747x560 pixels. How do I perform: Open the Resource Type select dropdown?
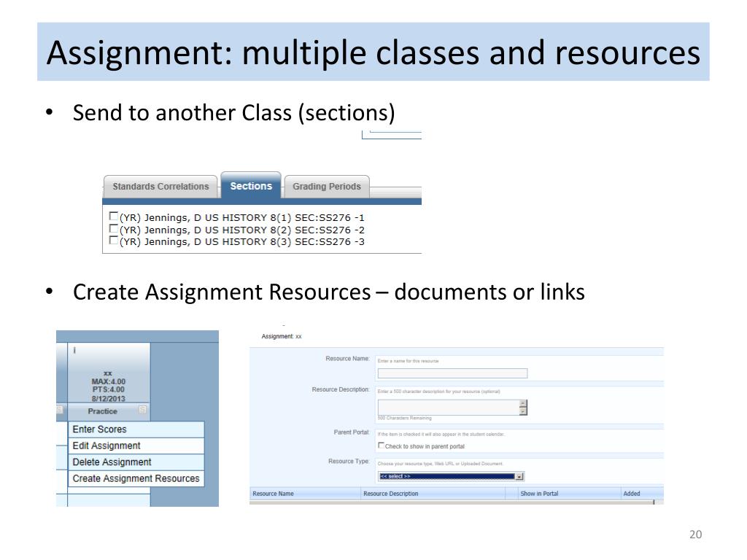pyautogui.click(x=451, y=476)
